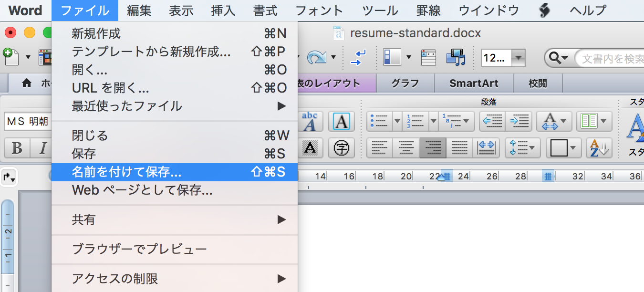644x292 pixels.
Task: Open the new document dropdown arrow
Action: (x=28, y=58)
